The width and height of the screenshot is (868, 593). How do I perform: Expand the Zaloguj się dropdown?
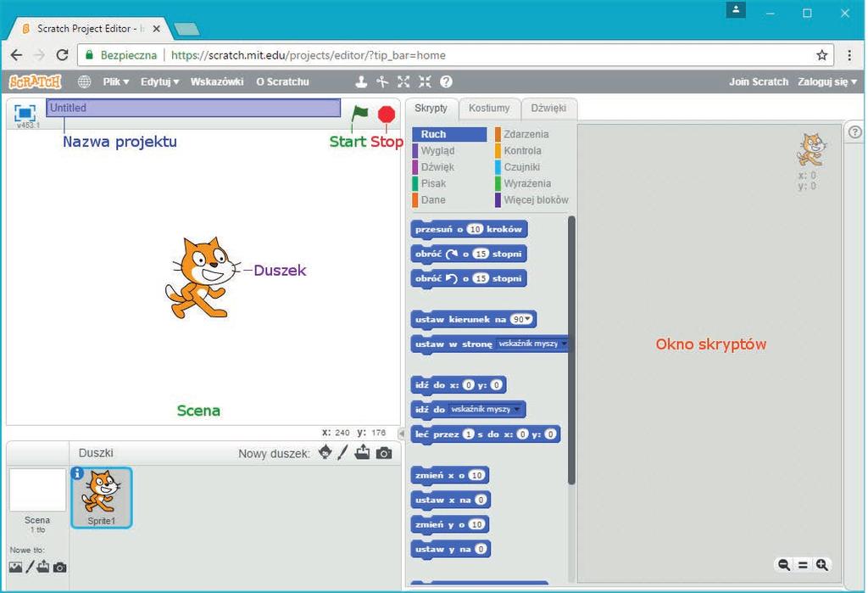click(x=827, y=81)
